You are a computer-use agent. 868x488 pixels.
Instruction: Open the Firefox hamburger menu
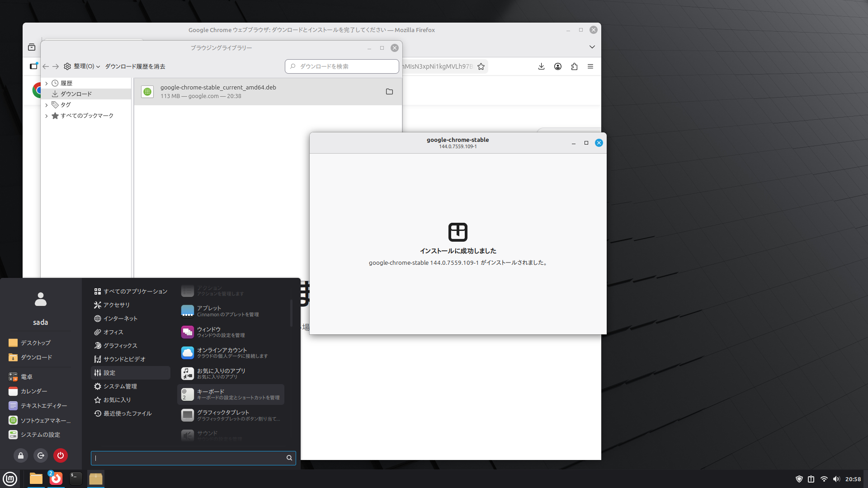590,66
